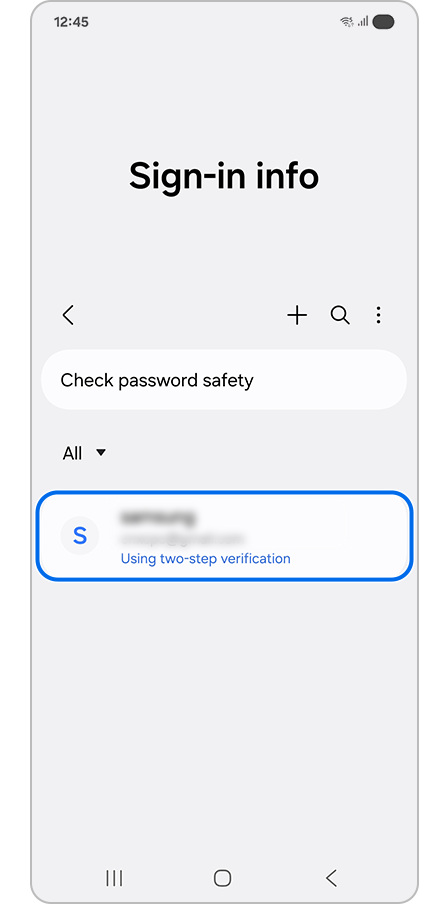Tap the Sign-in info page title
The height and width of the screenshot is (904, 448).
click(224, 175)
